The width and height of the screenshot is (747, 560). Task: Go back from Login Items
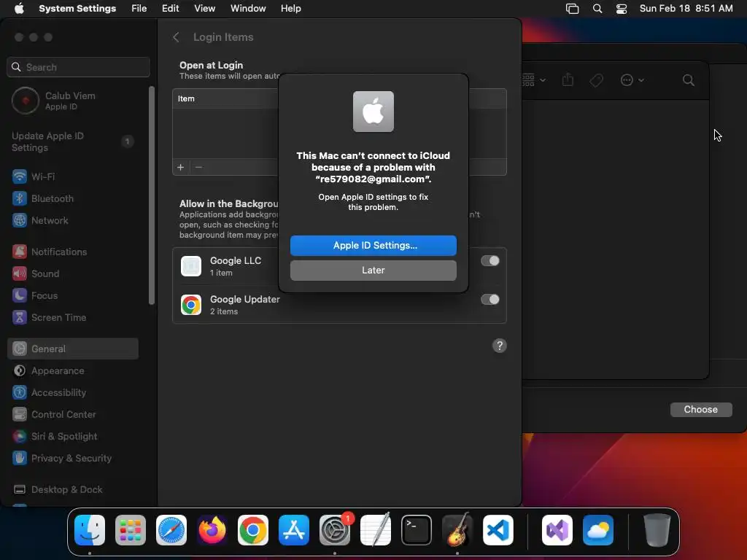176,37
